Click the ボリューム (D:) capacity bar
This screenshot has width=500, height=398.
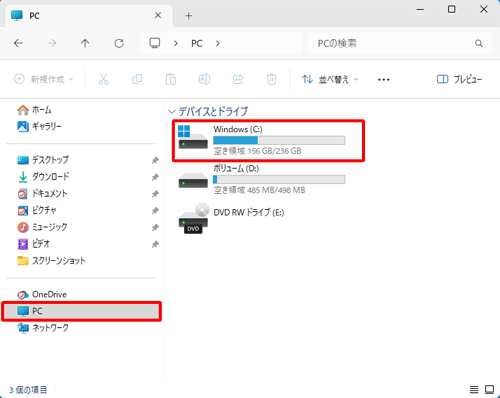pos(279,179)
